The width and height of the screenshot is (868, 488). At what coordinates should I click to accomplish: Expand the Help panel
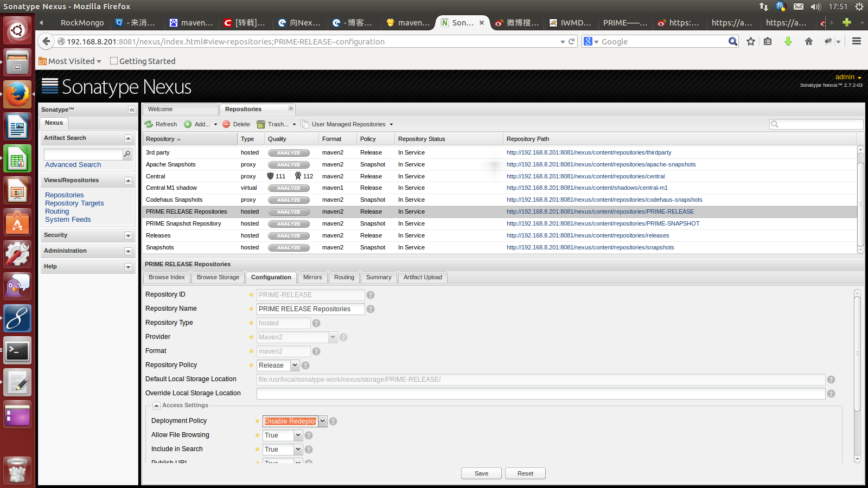point(128,267)
